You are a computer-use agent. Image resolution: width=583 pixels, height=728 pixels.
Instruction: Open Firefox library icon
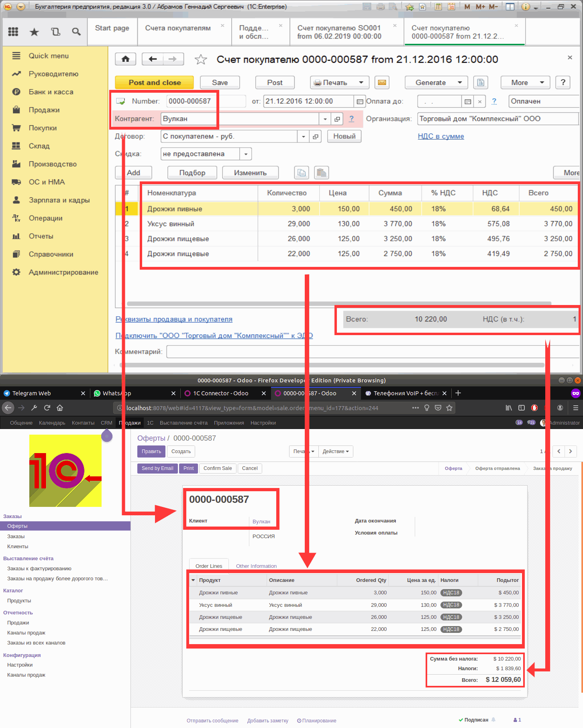509,408
